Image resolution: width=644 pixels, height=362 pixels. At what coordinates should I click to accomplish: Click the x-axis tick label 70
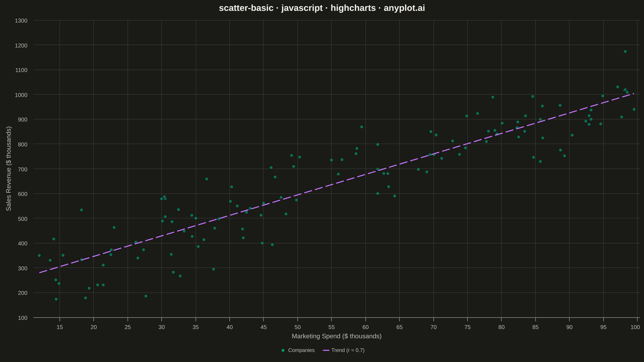coord(433,327)
